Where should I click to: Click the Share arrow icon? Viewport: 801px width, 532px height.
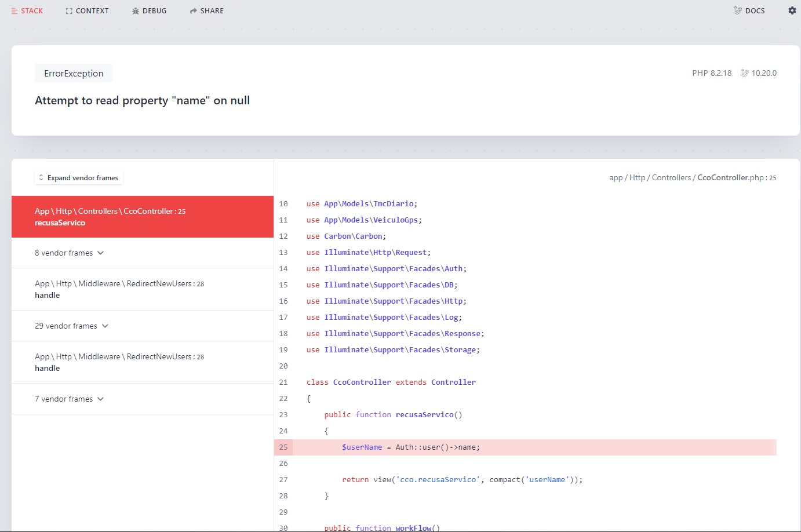coord(194,11)
